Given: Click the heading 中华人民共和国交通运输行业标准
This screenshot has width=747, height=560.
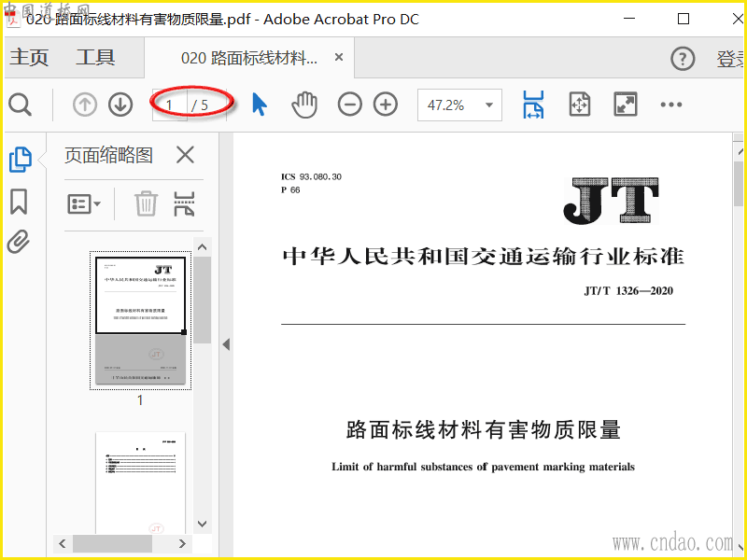Looking at the screenshot, I should (483, 257).
